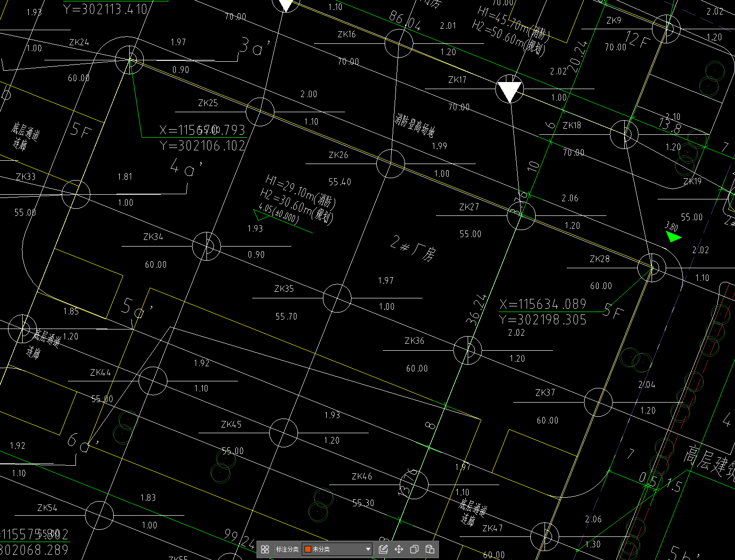735x560 pixels.
Task: Click the 36.24 dimension text
Action: tap(476, 309)
